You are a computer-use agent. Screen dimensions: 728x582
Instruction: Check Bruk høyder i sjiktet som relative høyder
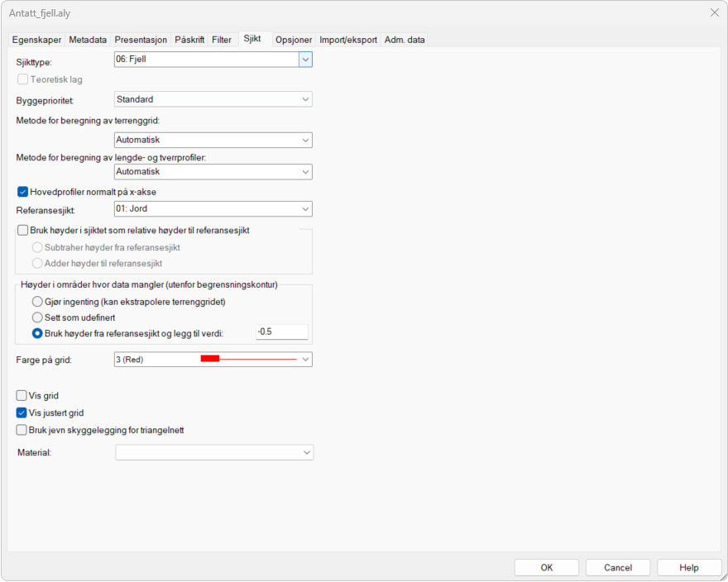pos(22,231)
